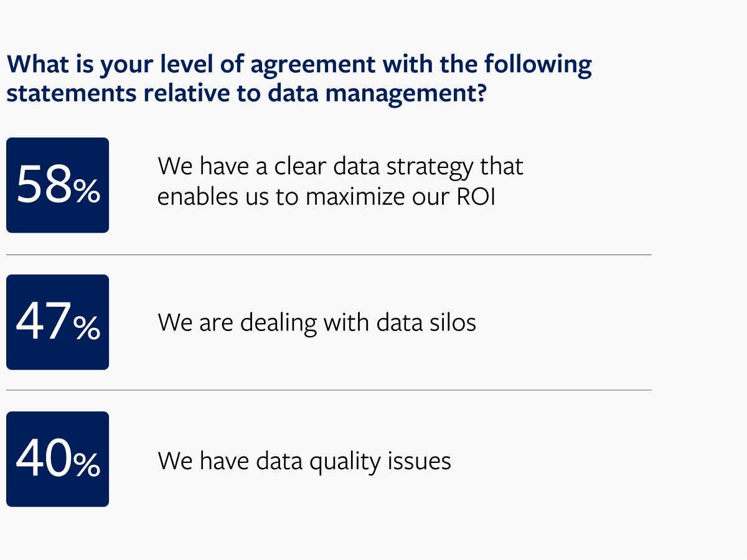Click the divider line above the 40% row

pos(329,390)
